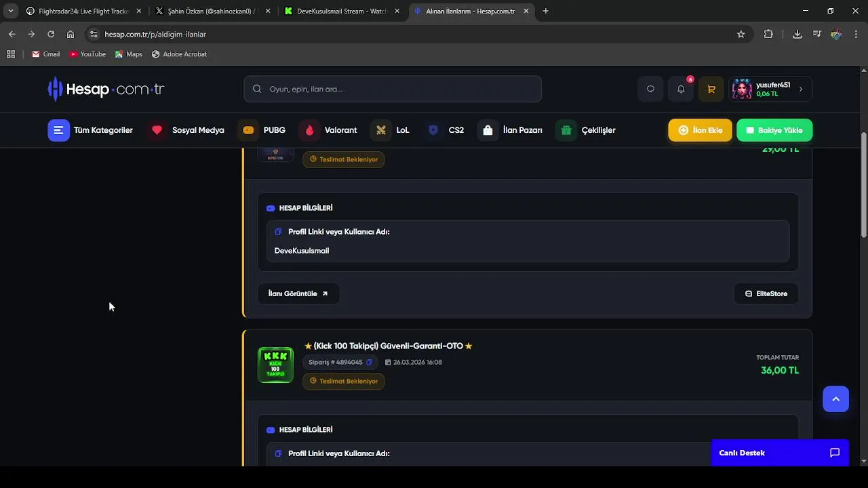Click the yusufer451 profile avatar
The width and height of the screenshot is (868, 488).
tap(742, 89)
